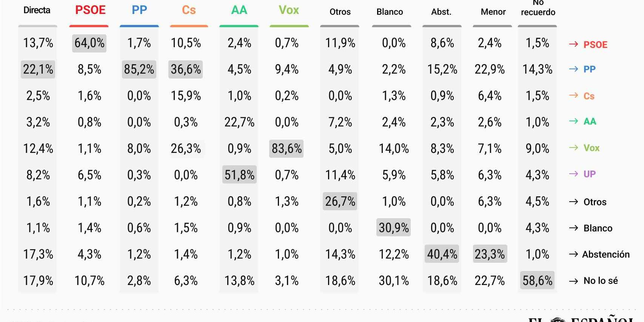Click the arrow beside the Blanco row label
The image size is (644, 322).
[x=573, y=228]
